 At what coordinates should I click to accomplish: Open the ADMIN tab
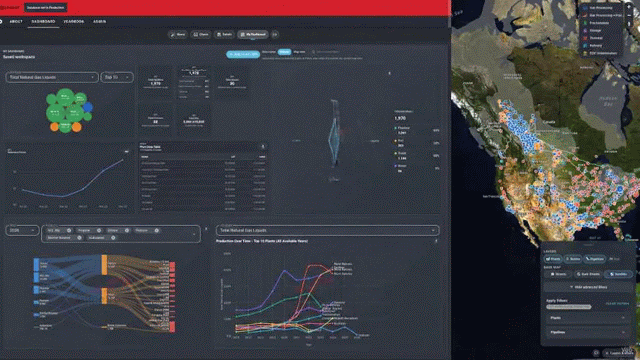point(100,21)
